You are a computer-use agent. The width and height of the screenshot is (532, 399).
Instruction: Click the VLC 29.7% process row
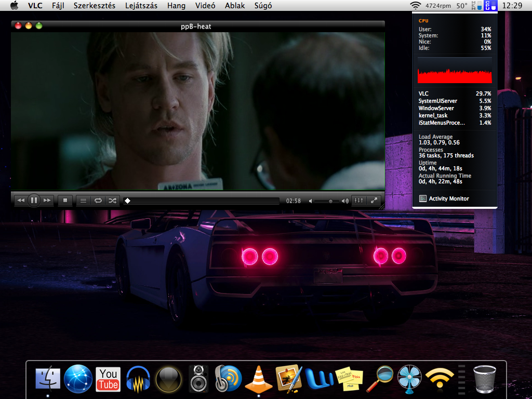point(455,94)
